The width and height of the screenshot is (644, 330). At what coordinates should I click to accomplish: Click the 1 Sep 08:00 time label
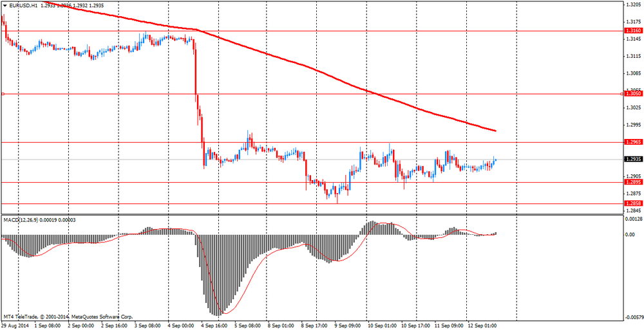[x=47, y=326]
